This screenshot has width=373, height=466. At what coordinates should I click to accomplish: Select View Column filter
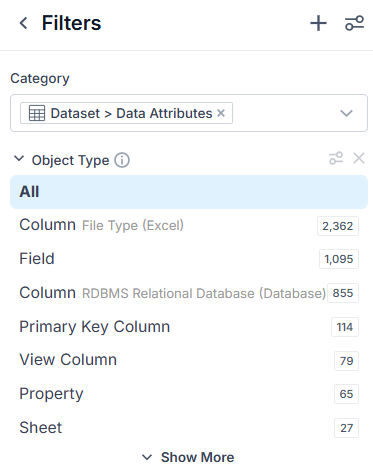[189, 360]
